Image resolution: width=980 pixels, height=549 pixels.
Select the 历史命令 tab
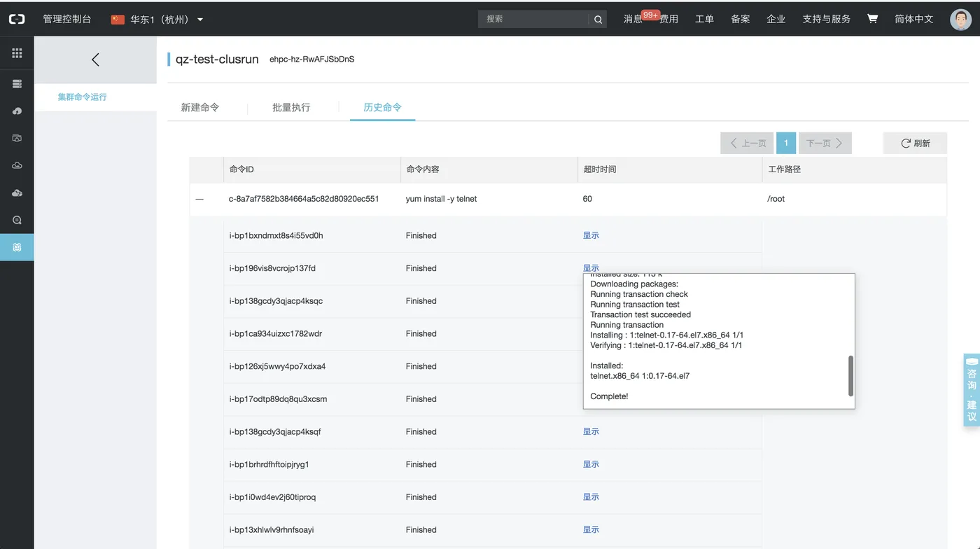click(x=382, y=108)
